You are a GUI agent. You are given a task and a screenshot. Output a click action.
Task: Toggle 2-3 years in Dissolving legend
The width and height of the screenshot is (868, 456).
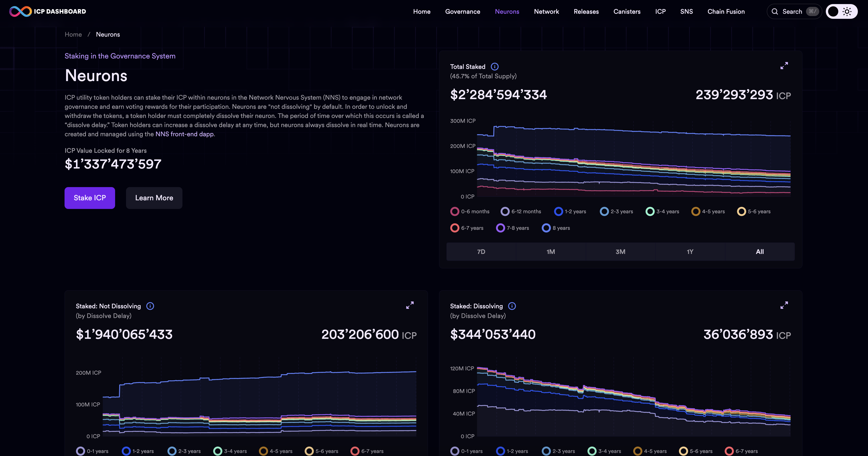click(x=558, y=451)
